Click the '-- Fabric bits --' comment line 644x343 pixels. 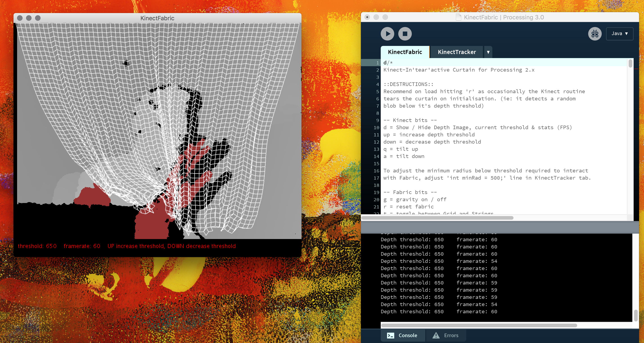410,192
